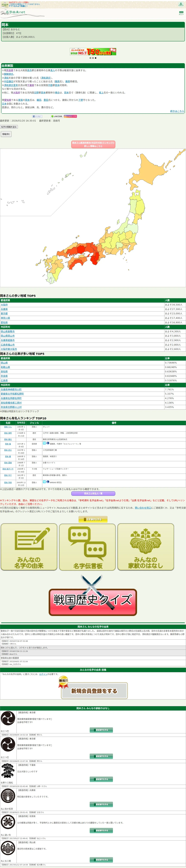Open celebrity link 岡本 半介
Viewport: 186px width, 868px height.
(x=8, y=475)
